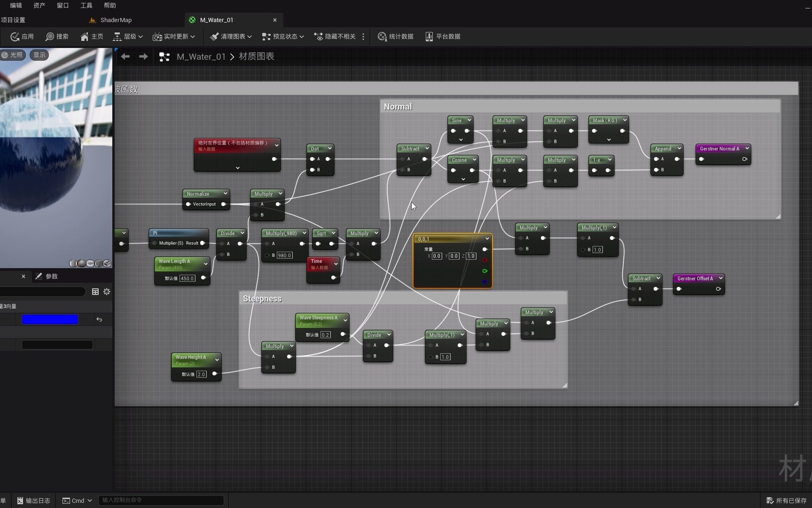Set preview mesh to cube
The image size is (812, 508).
point(99,263)
